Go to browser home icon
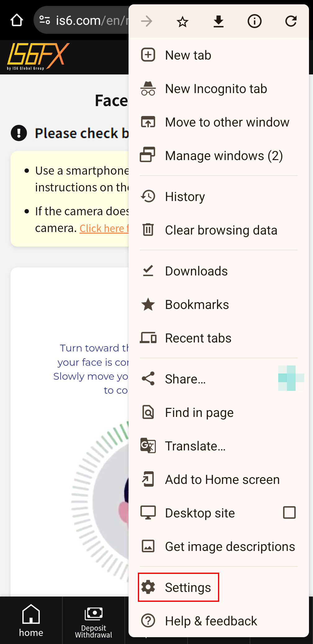The height and width of the screenshot is (644, 313). tap(17, 20)
